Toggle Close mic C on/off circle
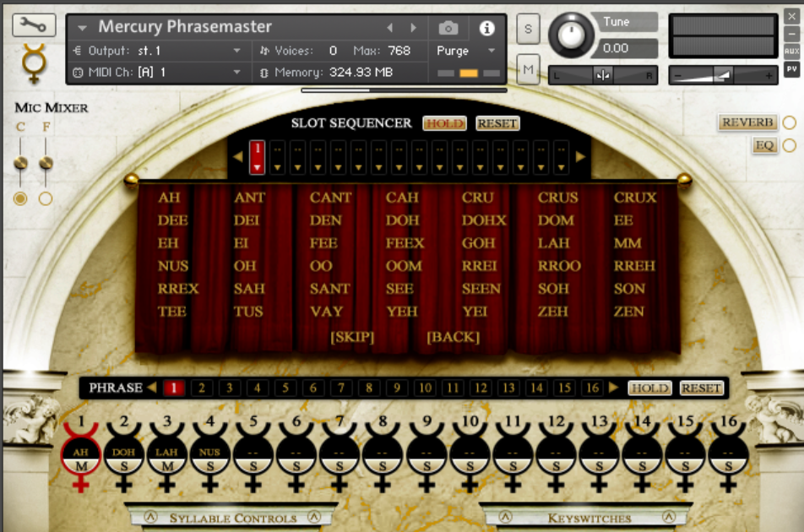This screenshot has width=804, height=532. (20, 198)
